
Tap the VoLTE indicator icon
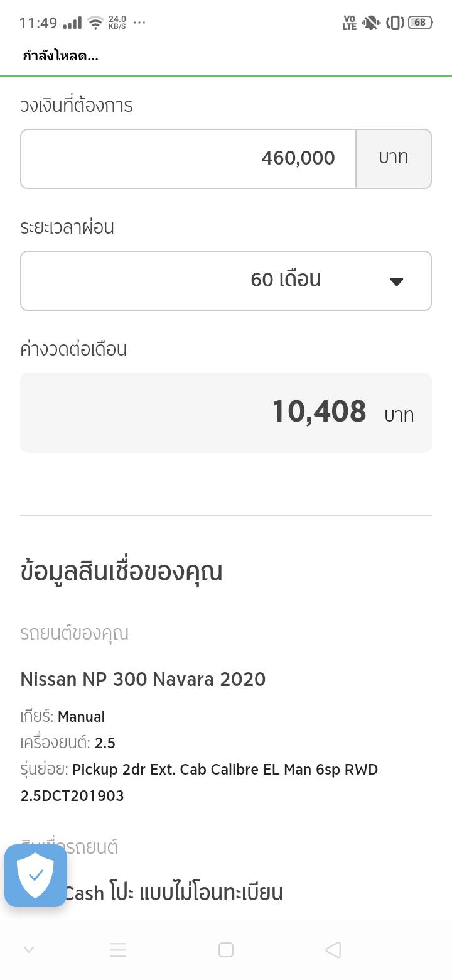[350, 23]
